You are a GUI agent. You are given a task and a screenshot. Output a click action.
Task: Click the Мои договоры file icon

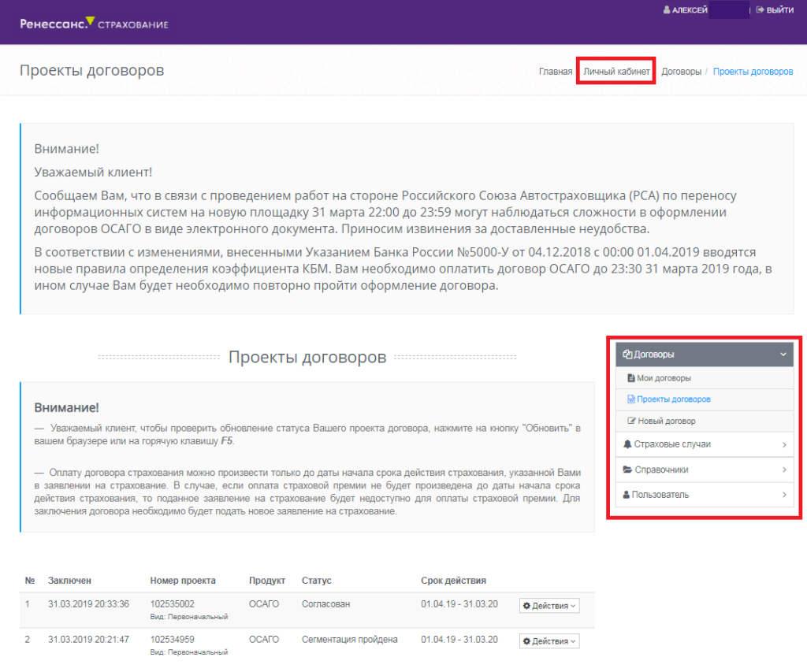(631, 378)
